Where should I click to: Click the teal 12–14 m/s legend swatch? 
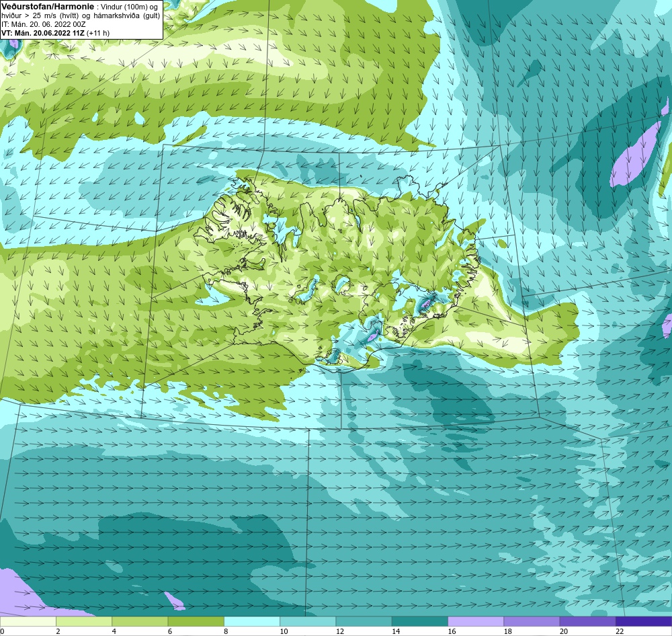tap(364, 621)
